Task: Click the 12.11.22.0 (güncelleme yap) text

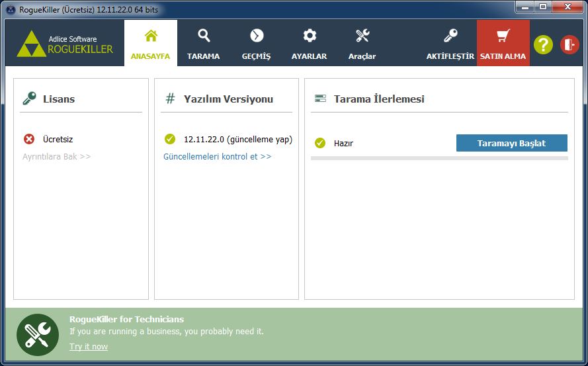Action: (x=237, y=139)
